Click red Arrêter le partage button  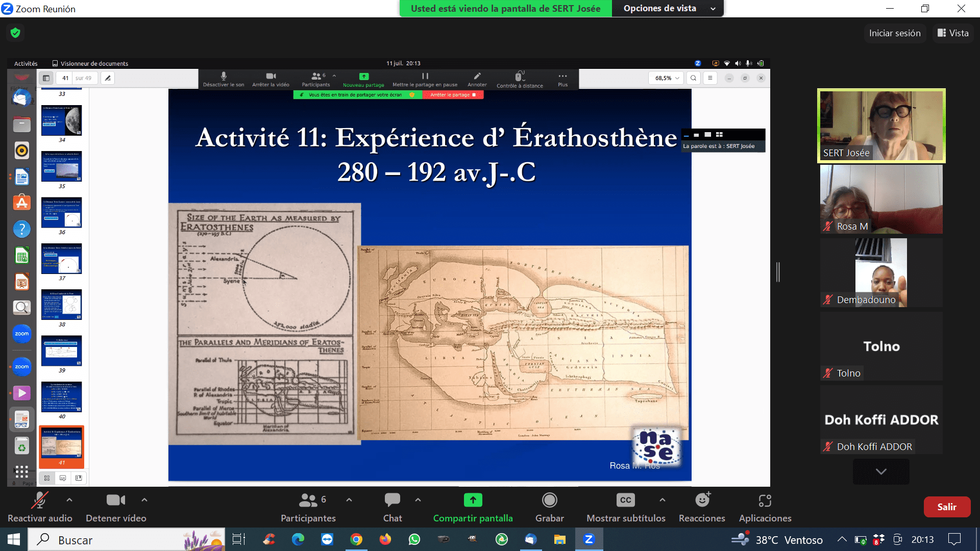click(x=453, y=95)
